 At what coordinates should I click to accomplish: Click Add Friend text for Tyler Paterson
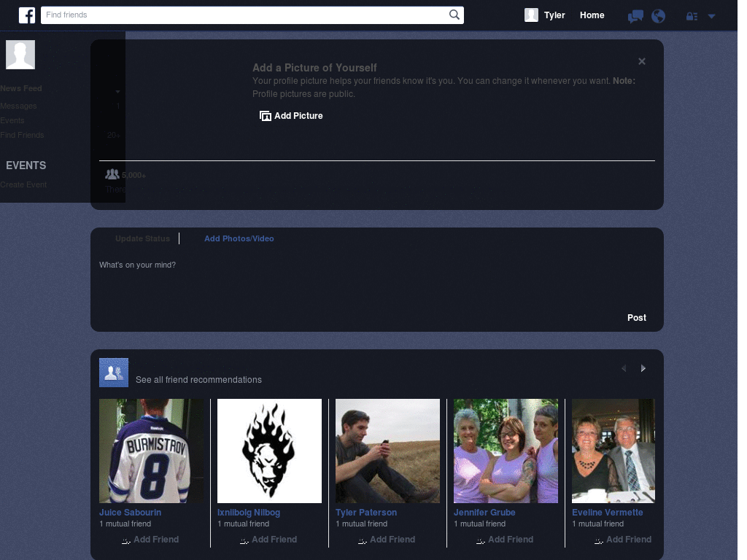click(x=392, y=540)
